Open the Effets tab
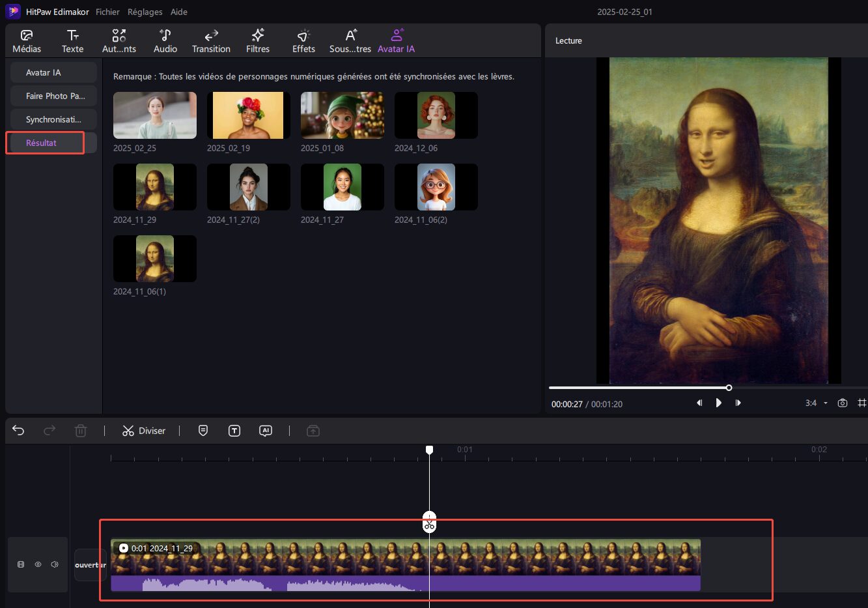The height and width of the screenshot is (608, 868). pyautogui.click(x=303, y=41)
